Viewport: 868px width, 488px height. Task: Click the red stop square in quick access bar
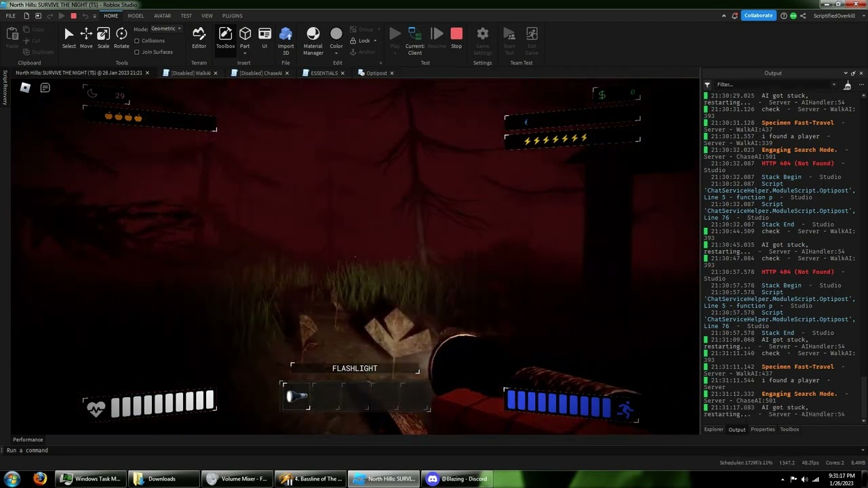point(73,16)
